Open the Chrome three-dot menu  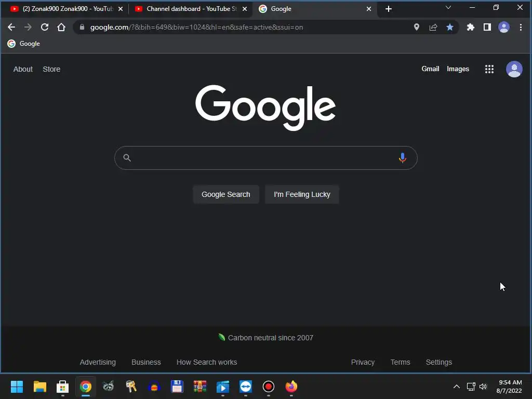521,27
